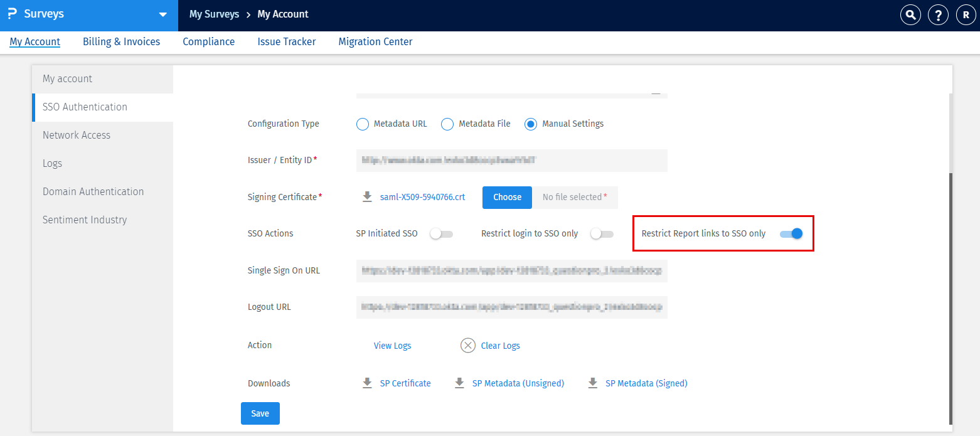
Task: Open View Logs
Action: (391, 345)
